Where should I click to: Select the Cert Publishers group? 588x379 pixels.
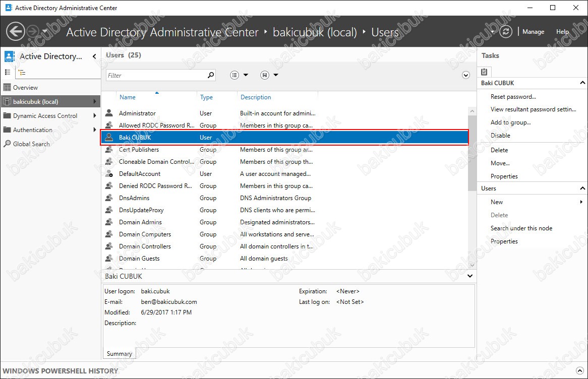(x=284, y=150)
